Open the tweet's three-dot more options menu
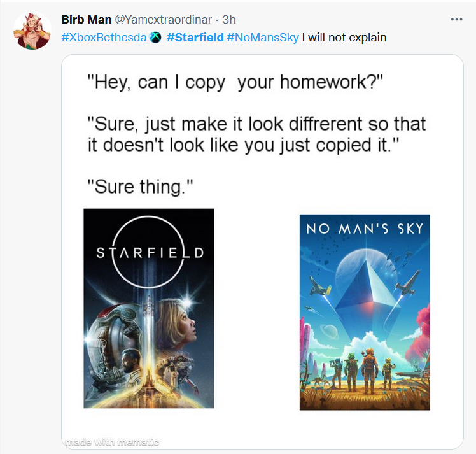Image resolution: width=476 pixels, height=454 pixels. (x=456, y=20)
